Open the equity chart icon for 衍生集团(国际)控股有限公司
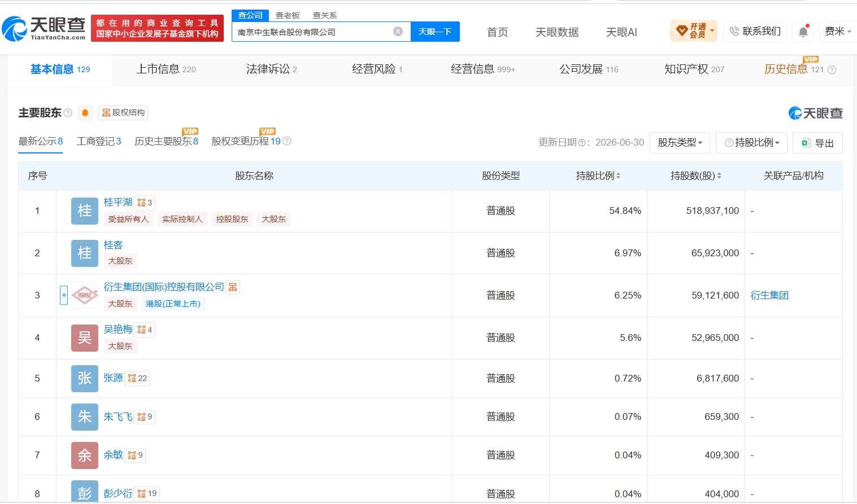The width and height of the screenshot is (857, 504). 233,287
